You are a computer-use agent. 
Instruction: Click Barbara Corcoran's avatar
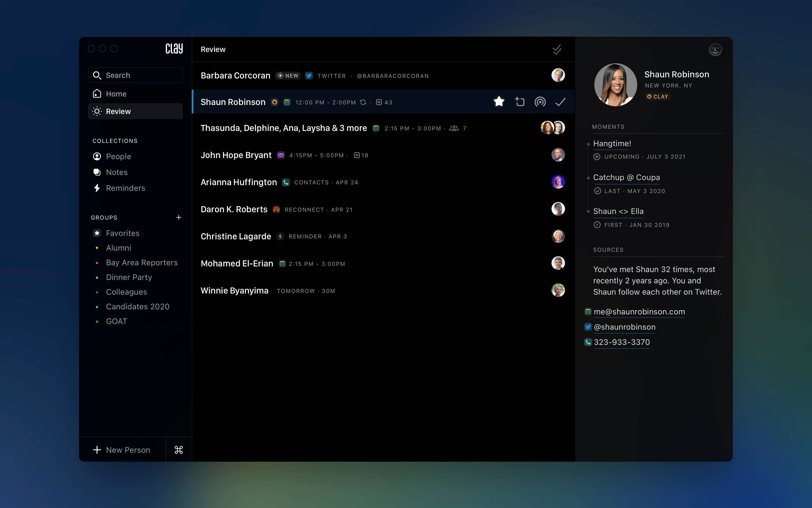558,75
